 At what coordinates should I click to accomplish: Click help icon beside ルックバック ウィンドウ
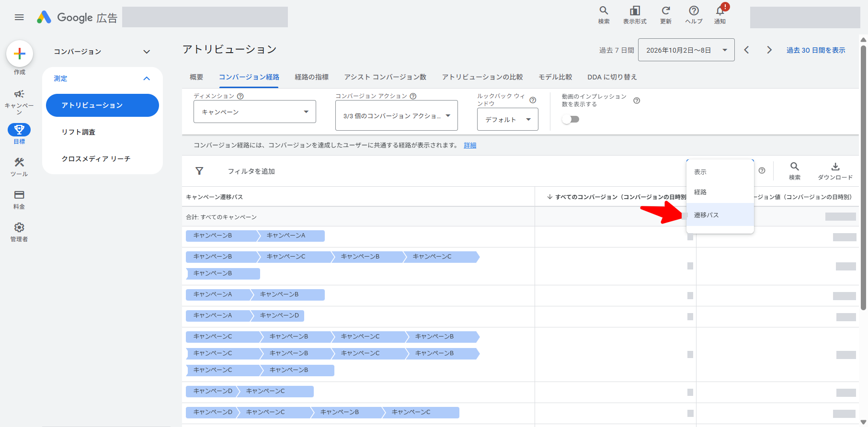coord(533,100)
